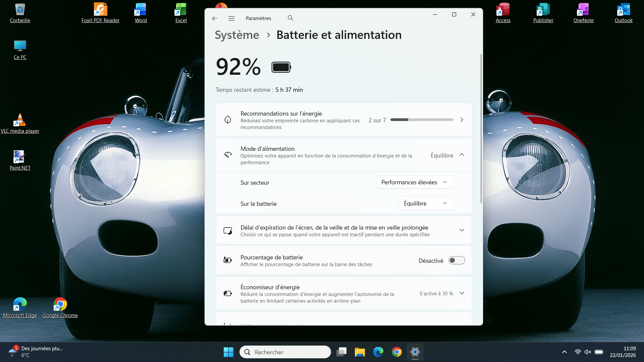The width and height of the screenshot is (644, 362).
Task: Open Recommandations sur l'énergie via its arrow
Action: pos(462,120)
